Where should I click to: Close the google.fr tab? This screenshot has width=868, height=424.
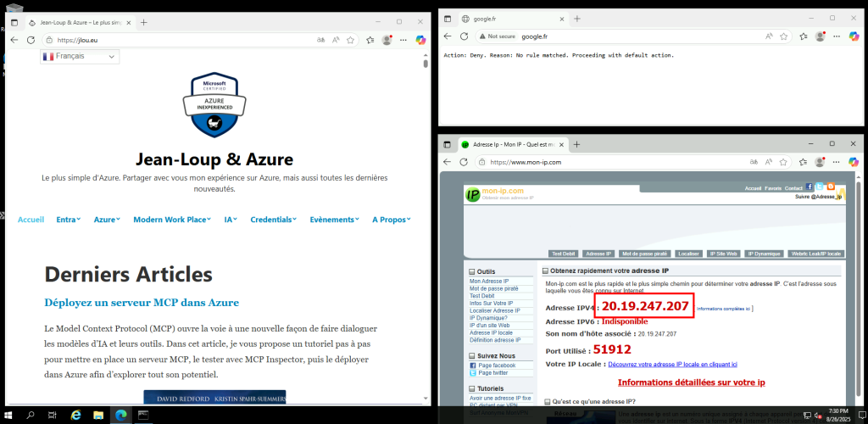point(562,19)
